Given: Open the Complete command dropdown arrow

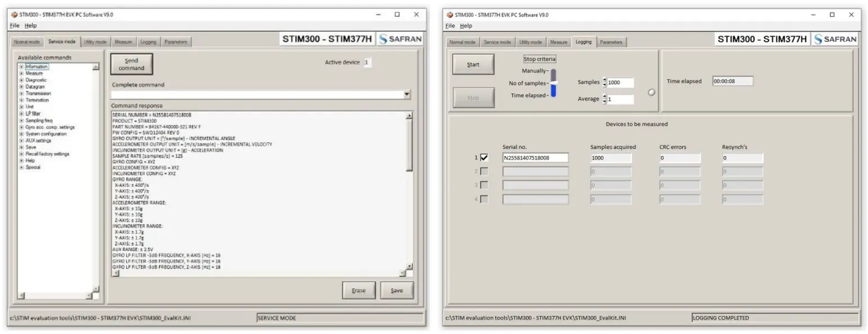Looking at the screenshot, I should click(407, 95).
